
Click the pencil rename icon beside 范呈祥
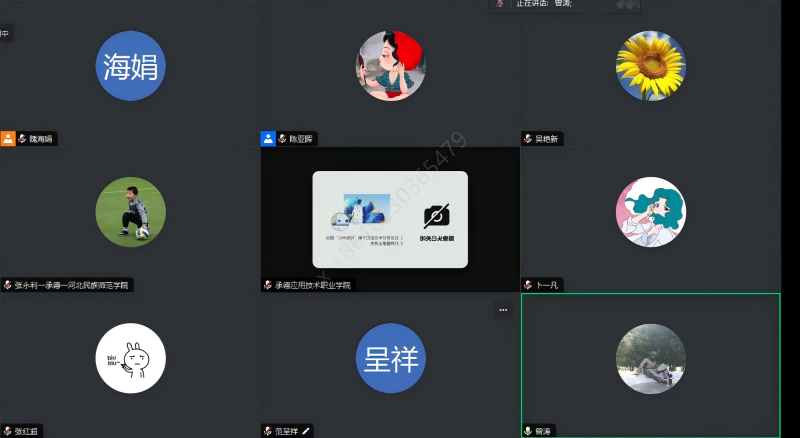tap(306, 431)
